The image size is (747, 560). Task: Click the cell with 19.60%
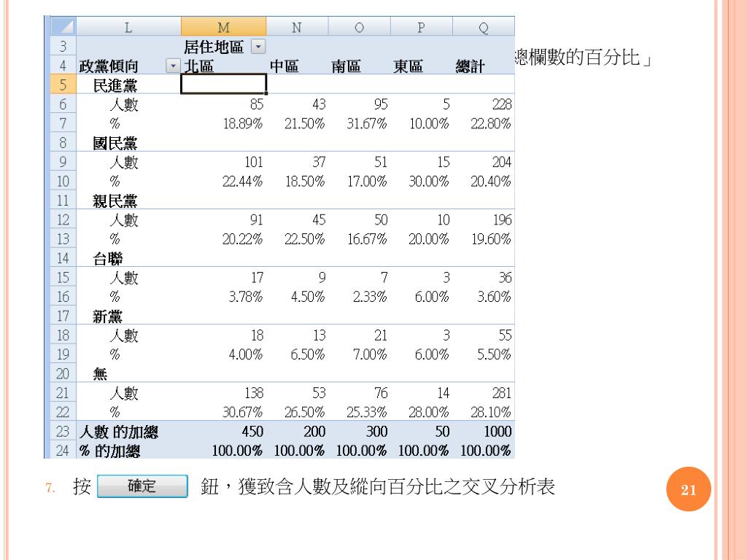click(491, 238)
